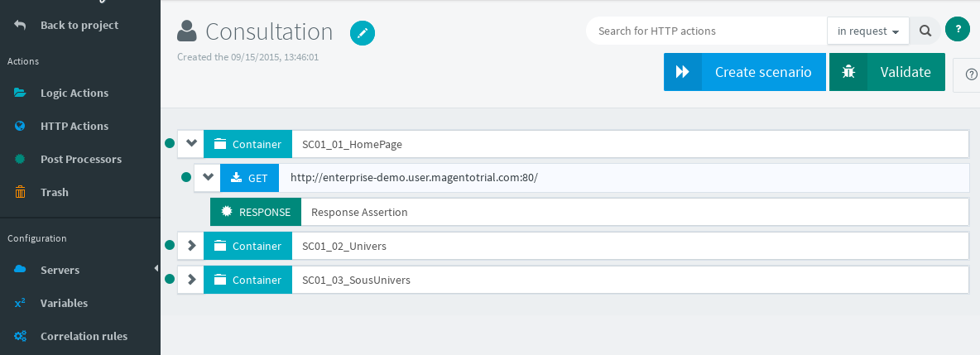This screenshot has height=355, width=980.
Task: Toggle green status dot for GET request
Action: pos(186,177)
